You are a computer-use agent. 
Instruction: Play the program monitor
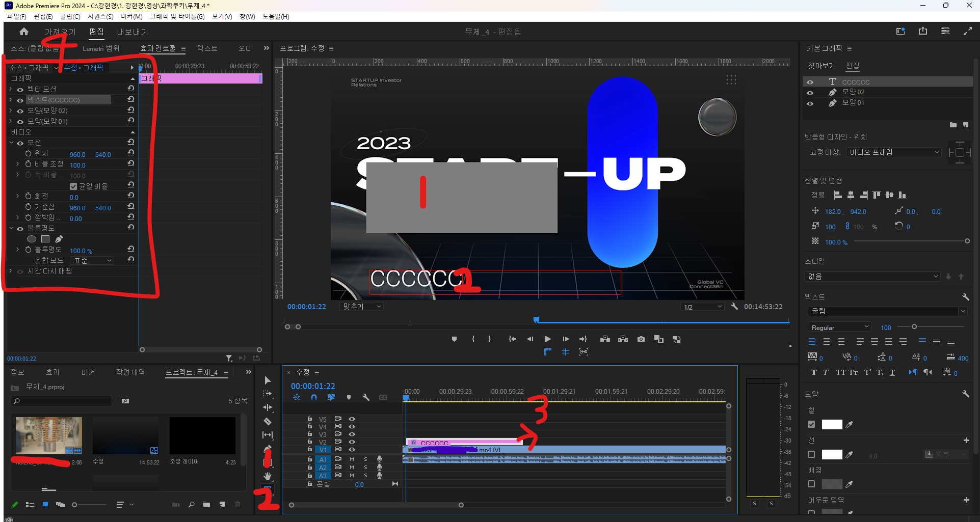tap(547, 339)
